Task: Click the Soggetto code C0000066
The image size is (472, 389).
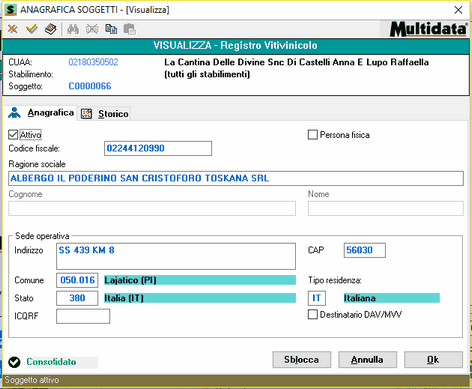Action: tap(90, 86)
